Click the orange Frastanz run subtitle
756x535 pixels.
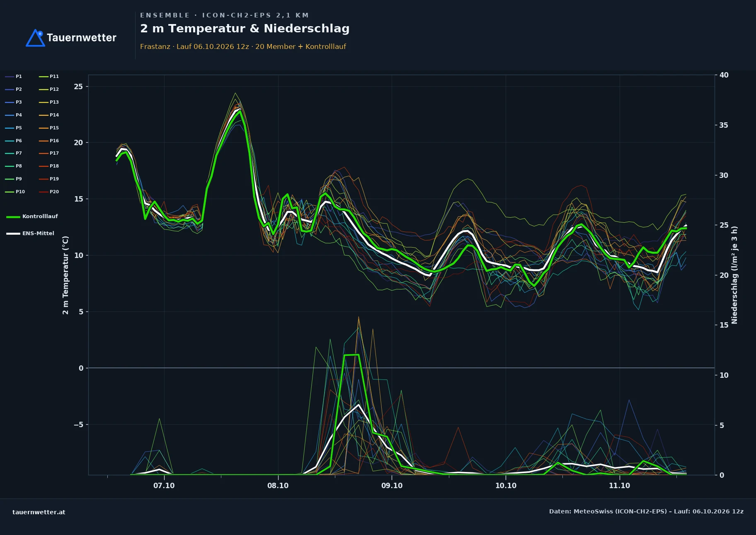pyautogui.click(x=243, y=46)
